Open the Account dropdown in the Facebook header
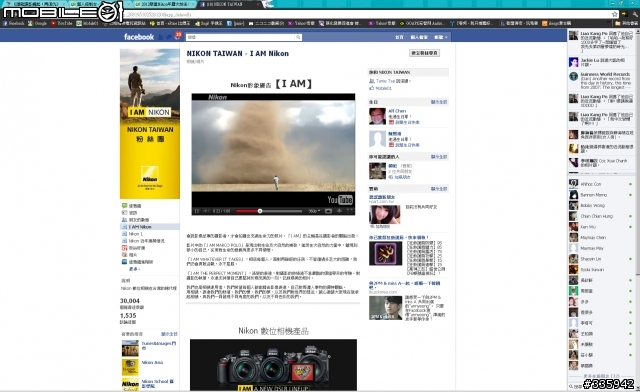The width and height of the screenshot is (640, 392). 440,37
